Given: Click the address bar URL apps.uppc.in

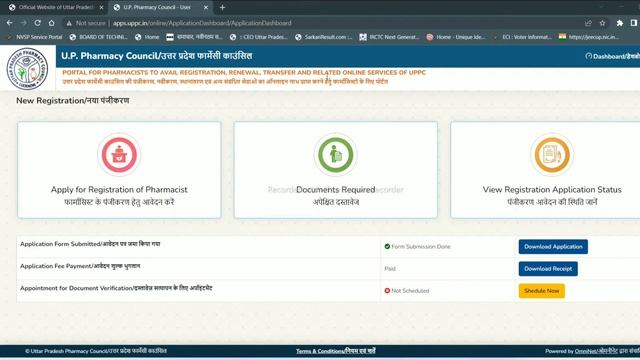Looking at the screenshot, I should coord(202,23).
